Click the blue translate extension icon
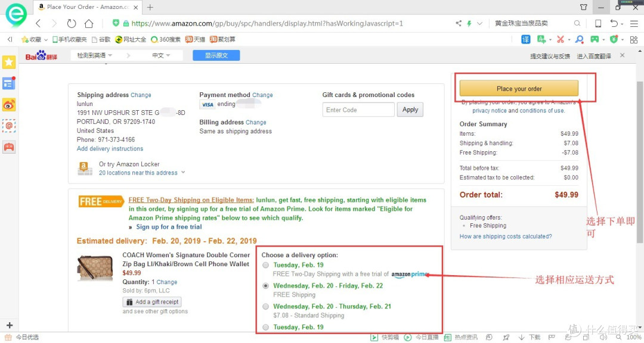 526,39
